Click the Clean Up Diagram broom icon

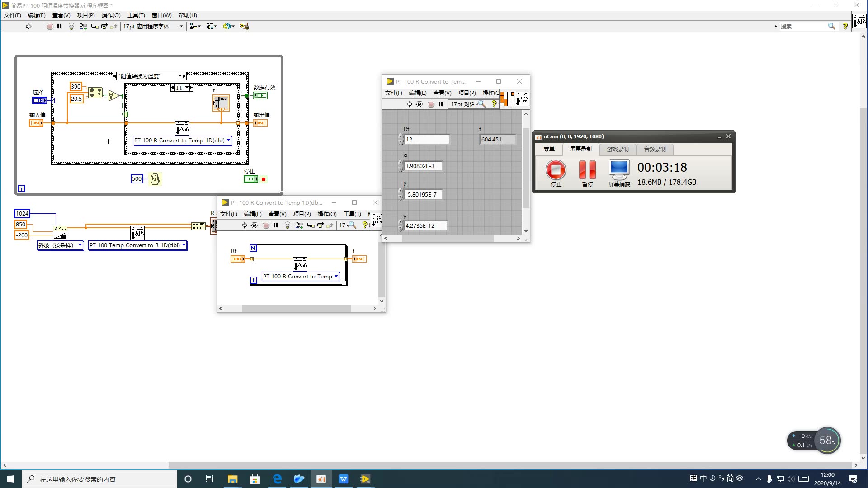pos(244,26)
